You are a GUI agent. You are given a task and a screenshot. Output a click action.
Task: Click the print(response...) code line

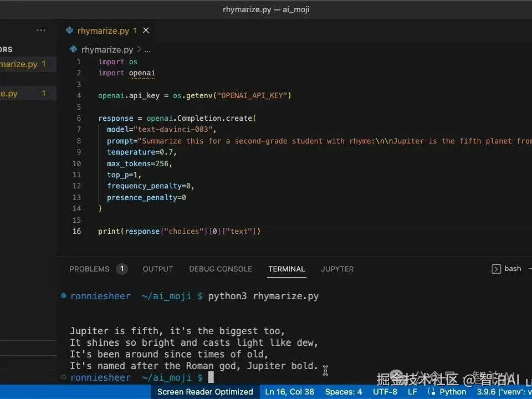pyautogui.click(x=179, y=232)
